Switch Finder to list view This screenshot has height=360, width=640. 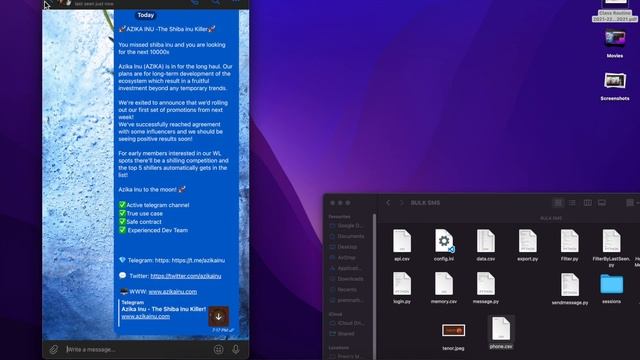(572, 203)
